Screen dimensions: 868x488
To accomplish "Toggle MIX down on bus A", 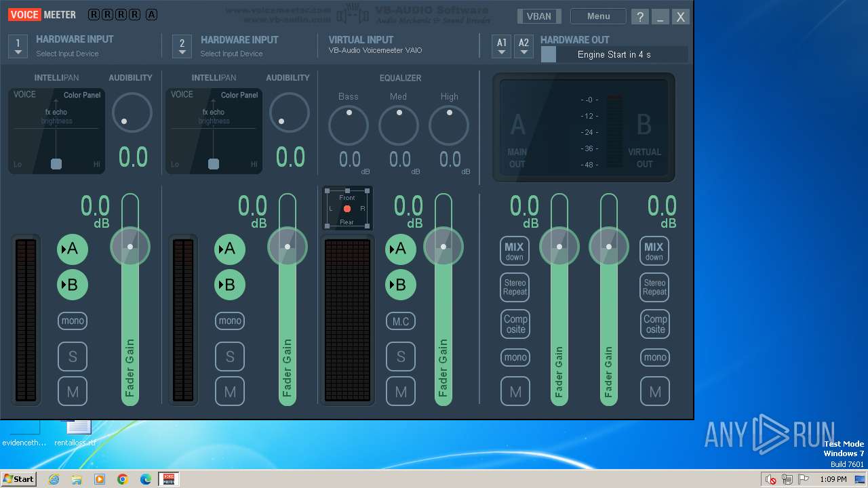I will [515, 251].
